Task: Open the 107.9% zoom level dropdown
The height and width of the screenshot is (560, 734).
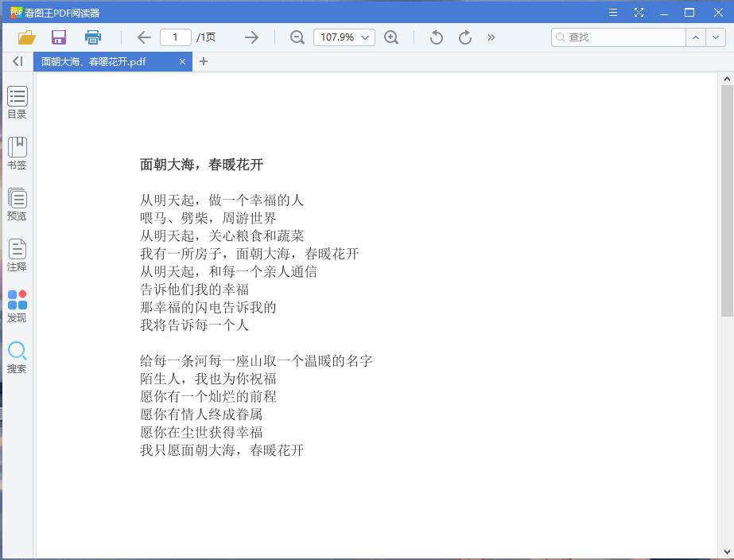Action: (344, 37)
